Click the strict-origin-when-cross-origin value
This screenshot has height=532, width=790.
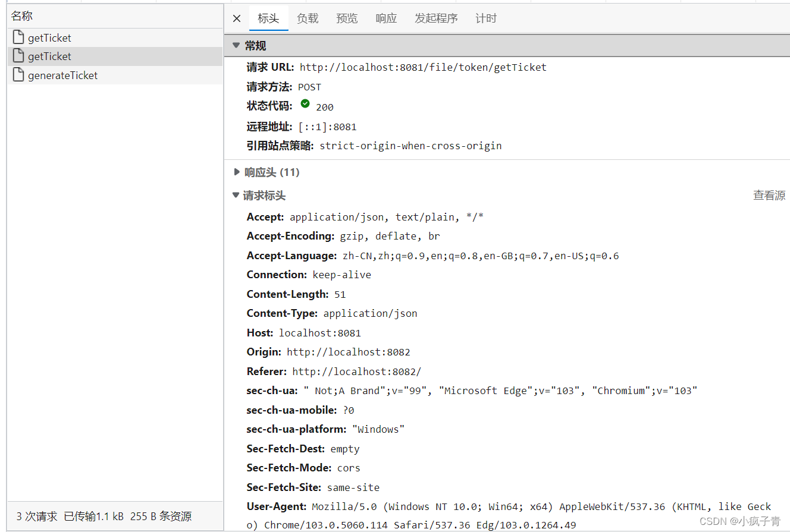tap(410, 146)
